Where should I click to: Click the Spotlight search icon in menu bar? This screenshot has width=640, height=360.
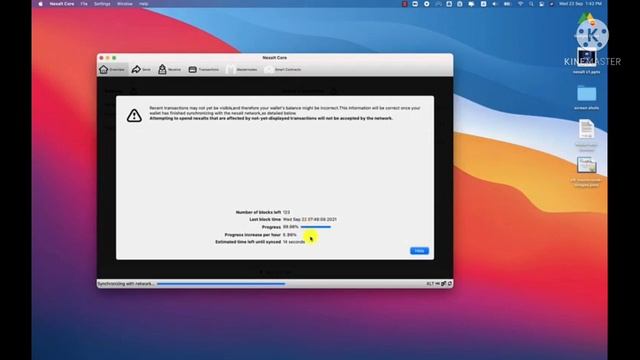(x=531, y=4)
